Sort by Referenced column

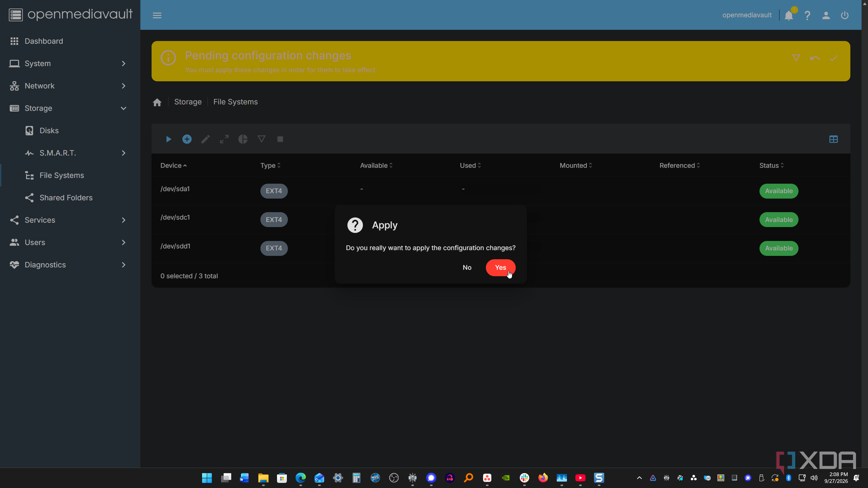679,165
